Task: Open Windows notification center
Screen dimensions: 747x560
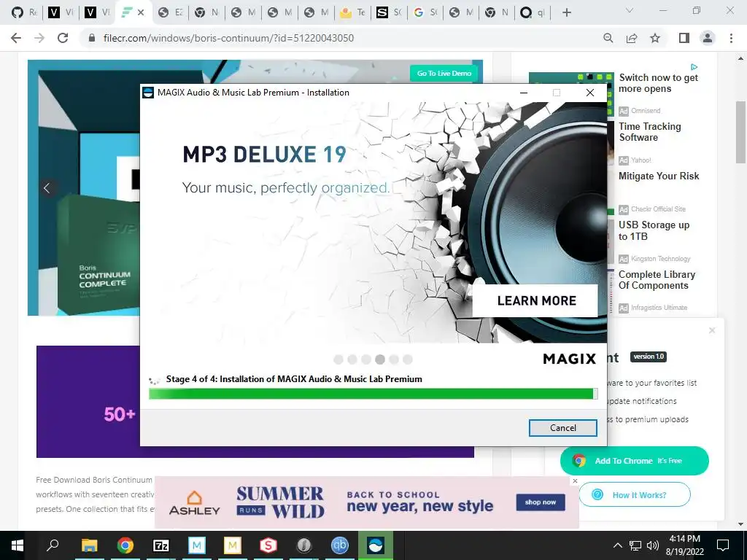Action: [x=723, y=545]
